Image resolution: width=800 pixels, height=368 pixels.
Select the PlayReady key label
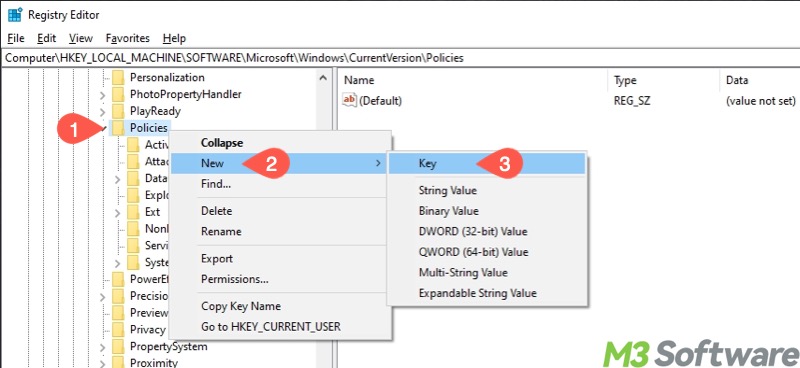pos(155,111)
